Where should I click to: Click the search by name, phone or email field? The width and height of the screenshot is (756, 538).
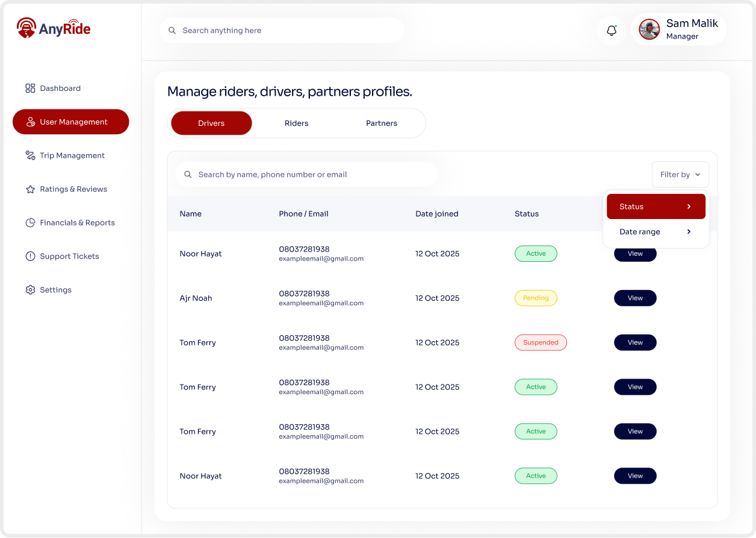click(313, 175)
